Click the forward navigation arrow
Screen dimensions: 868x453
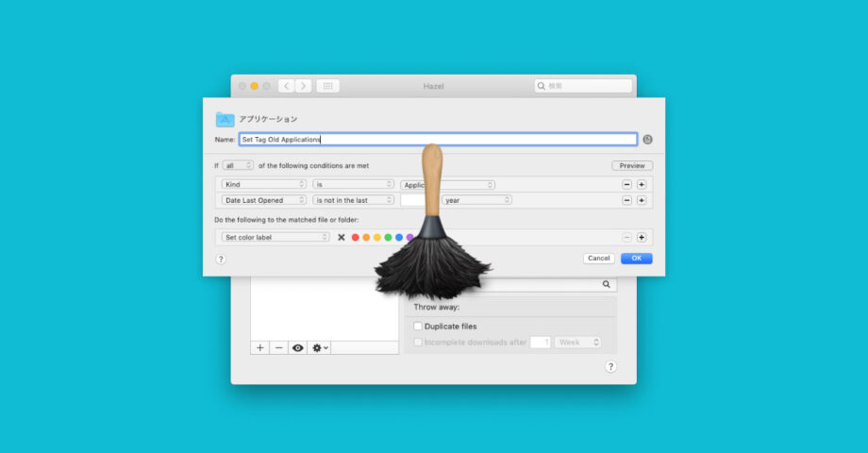click(303, 86)
